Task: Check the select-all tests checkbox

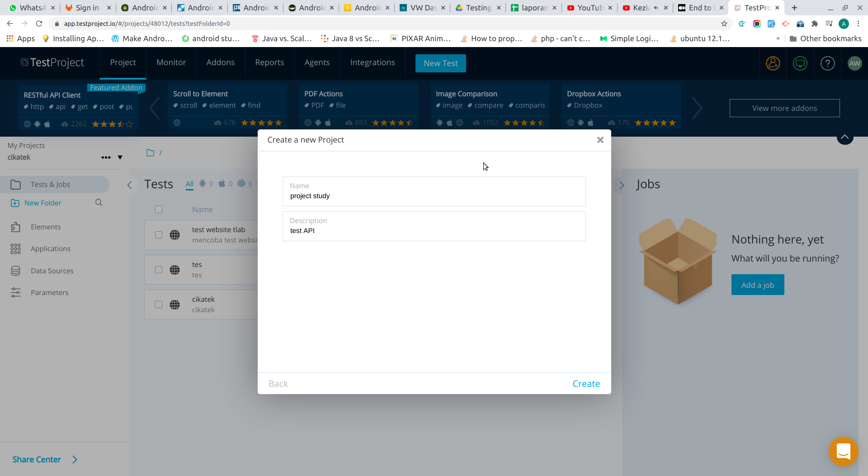Action: (x=159, y=209)
